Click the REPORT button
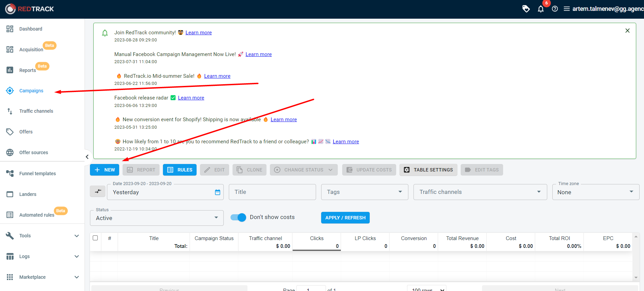644x291 pixels. [x=141, y=170]
